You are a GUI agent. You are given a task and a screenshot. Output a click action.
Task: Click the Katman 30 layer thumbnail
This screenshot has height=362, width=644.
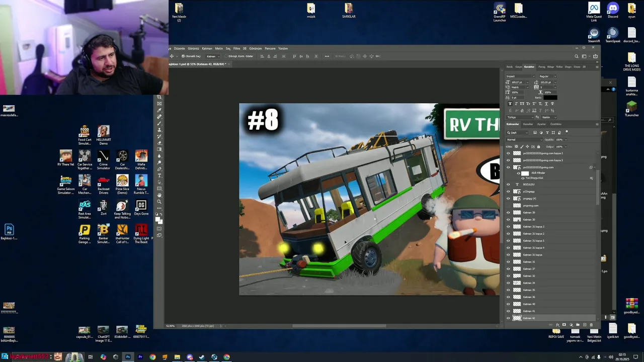pos(517,219)
